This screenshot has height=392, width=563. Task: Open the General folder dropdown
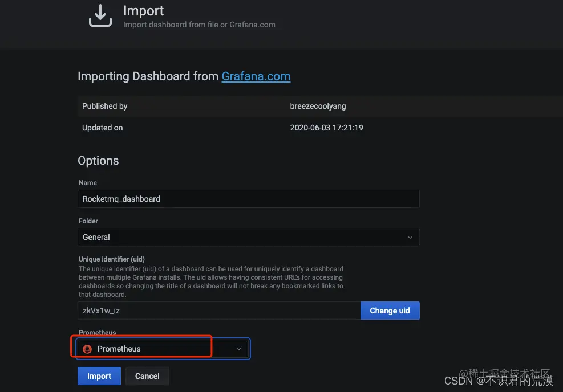[x=249, y=237]
